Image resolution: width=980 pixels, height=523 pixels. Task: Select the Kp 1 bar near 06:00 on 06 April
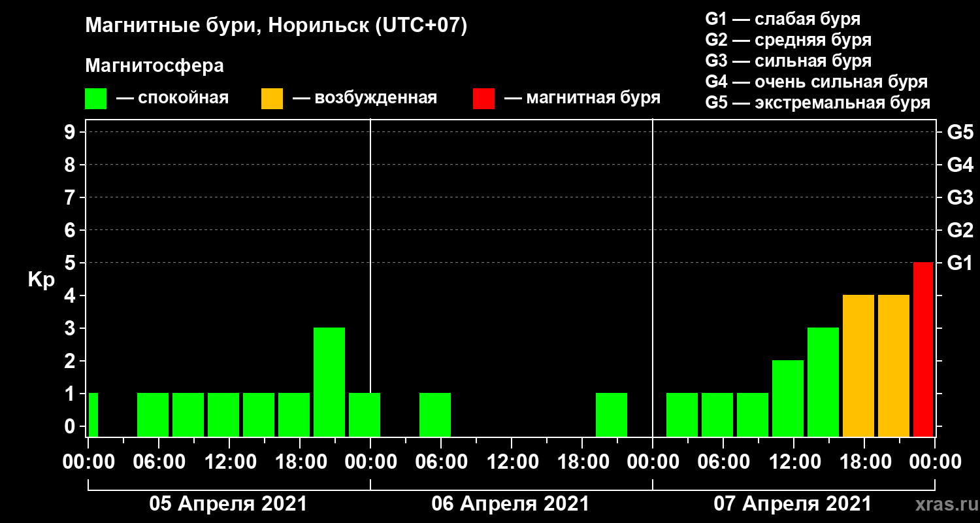(x=435, y=414)
